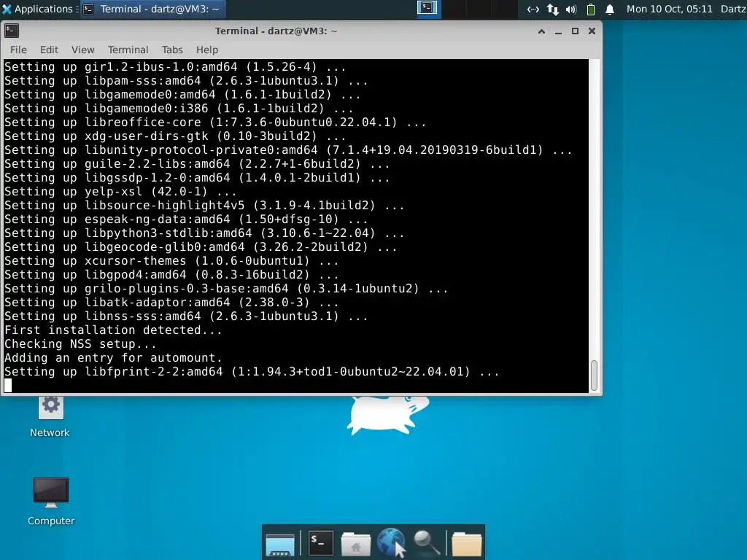This screenshot has width=747, height=560.
Task: Select the Terminal - dartz@VM3 taskbar button
Action: click(152, 9)
